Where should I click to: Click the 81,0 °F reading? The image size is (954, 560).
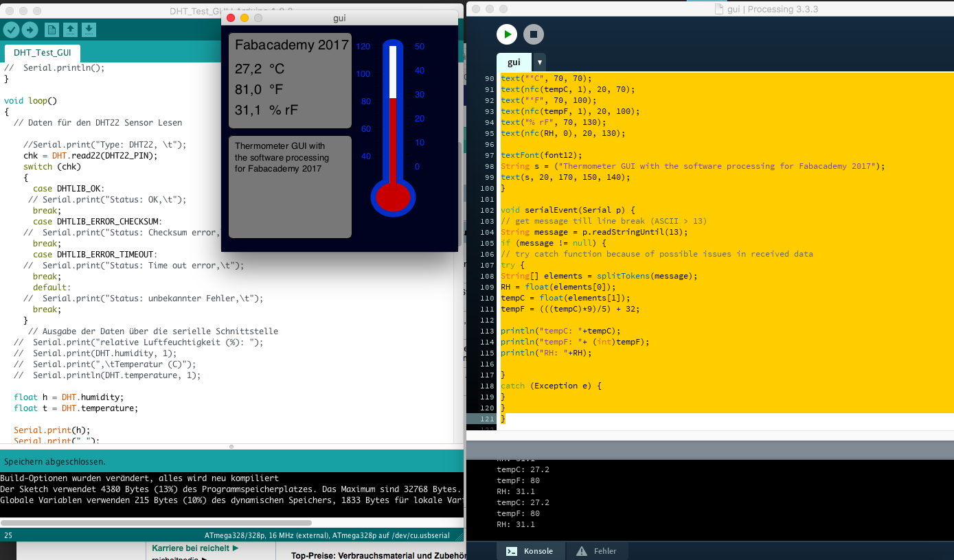click(259, 90)
